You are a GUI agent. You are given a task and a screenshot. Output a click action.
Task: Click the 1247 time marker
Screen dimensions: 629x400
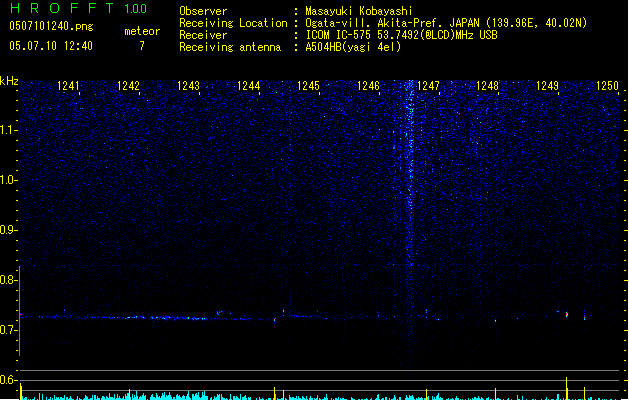point(428,86)
